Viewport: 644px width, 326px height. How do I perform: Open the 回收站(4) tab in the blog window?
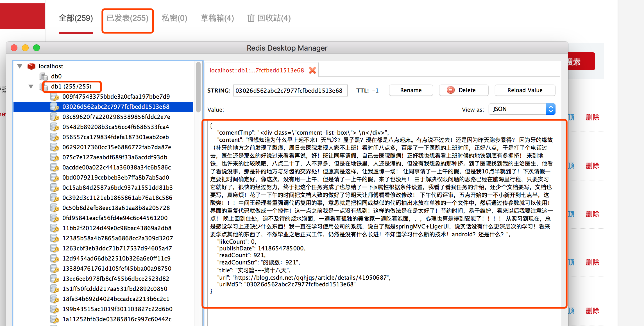(269, 18)
